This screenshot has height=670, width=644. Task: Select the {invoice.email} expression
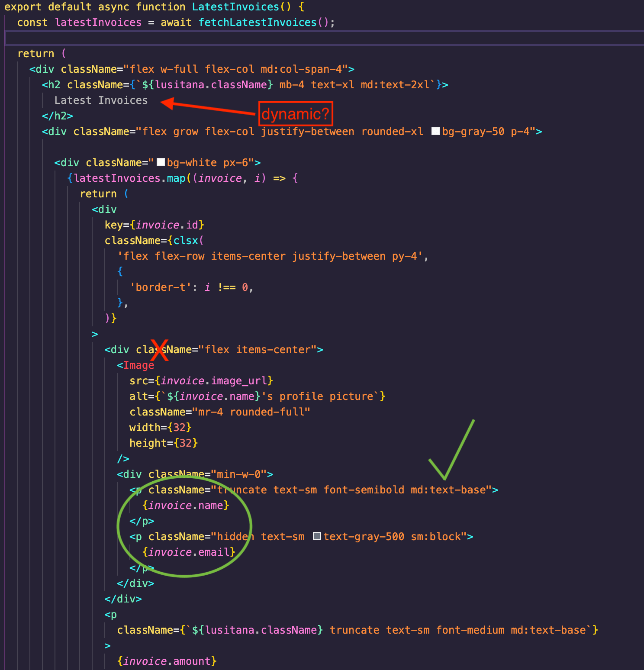188,552
